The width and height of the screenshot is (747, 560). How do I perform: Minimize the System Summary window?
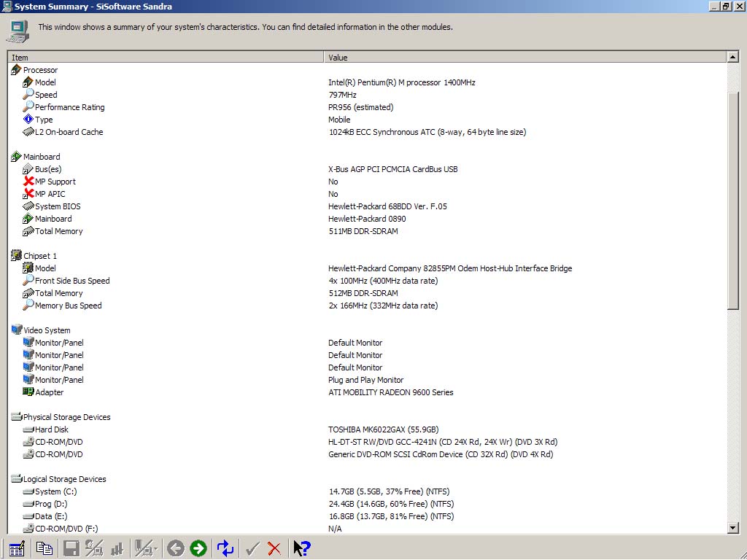point(715,6)
